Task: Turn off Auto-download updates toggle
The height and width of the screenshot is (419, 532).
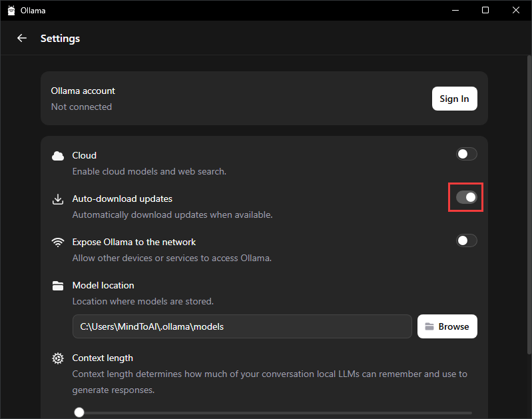Action: (x=467, y=197)
